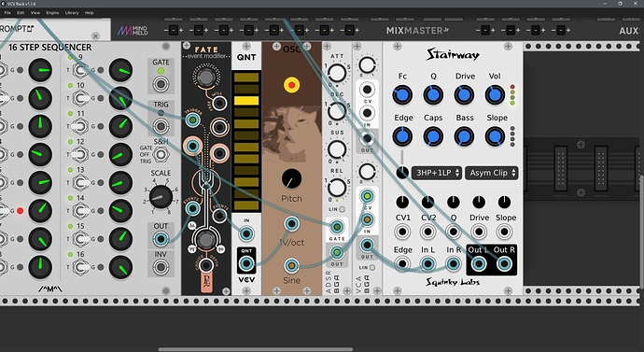
Task: Click the ADSR REL knob
Action: 337,188
